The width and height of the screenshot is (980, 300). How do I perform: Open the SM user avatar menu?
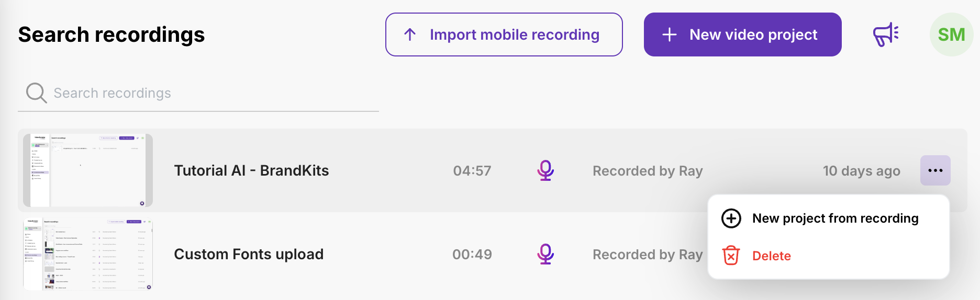pos(951,34)
